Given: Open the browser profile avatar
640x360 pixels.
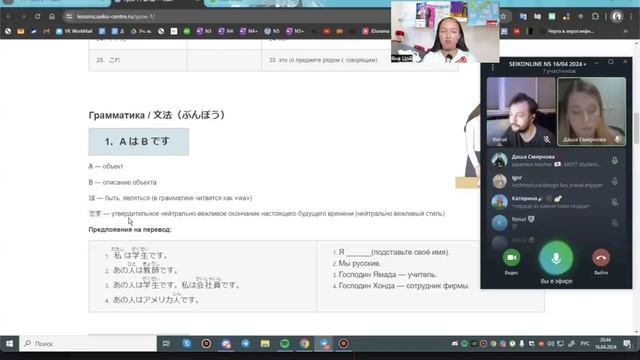Looking at the screenshot, I should [x=617, y=16].
